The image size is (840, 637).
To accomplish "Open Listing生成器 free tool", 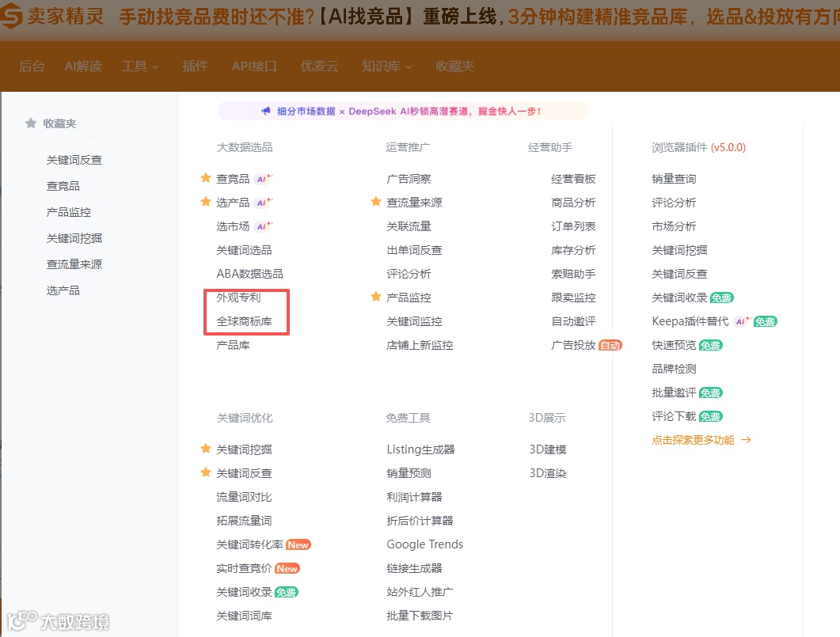I will [420, 449].
